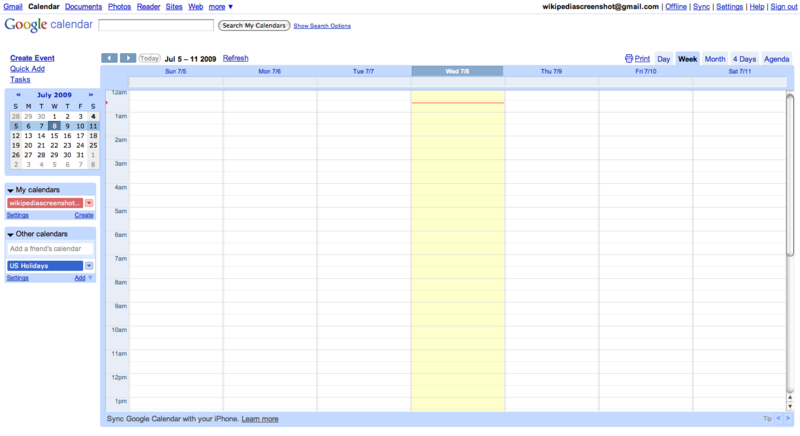Click Show Search Options link
This screenshot has height=436, width=800.
(322, 26)
